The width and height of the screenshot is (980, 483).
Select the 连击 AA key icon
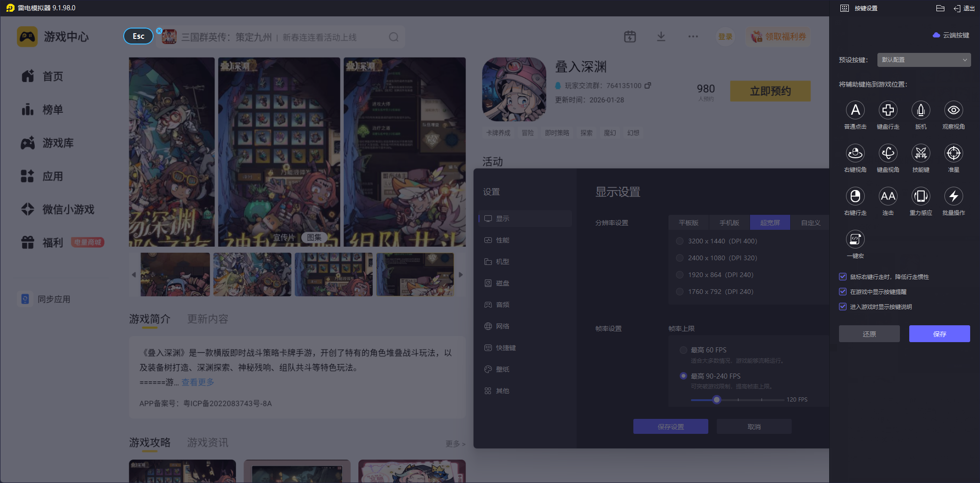tap(888, 196)
